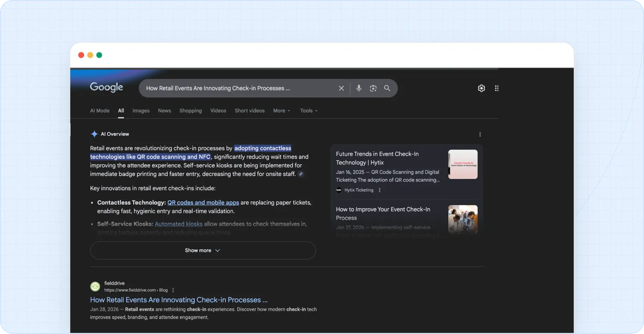Click the red window close dot
Viewport: 644px width, 334px height.
[81, 55]
